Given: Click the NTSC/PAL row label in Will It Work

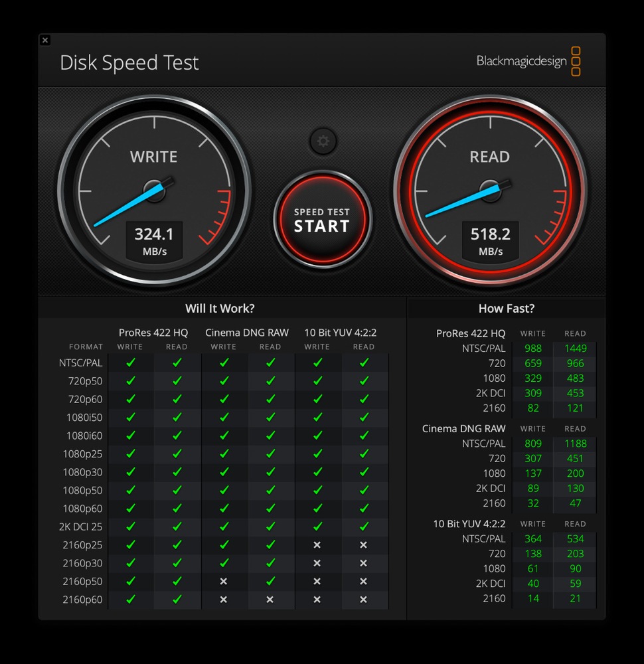Looking at the screenshot, I should (x=81, y=363).
